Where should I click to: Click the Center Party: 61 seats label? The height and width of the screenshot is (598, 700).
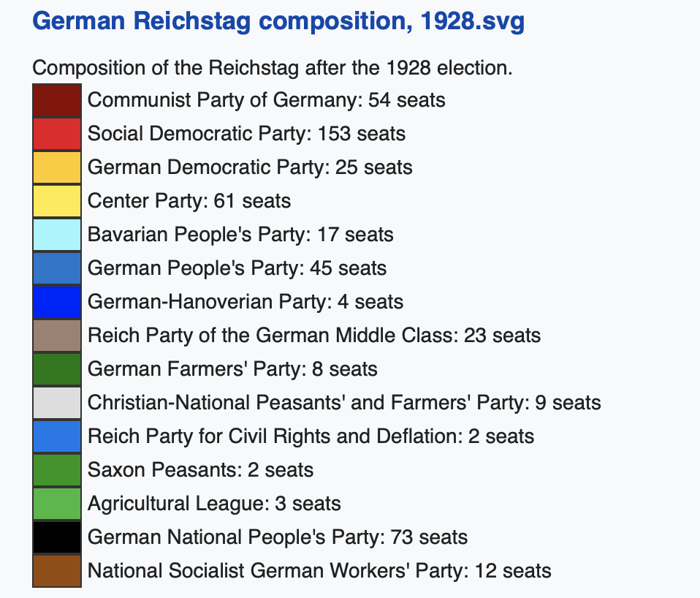[x=189, y=201]
